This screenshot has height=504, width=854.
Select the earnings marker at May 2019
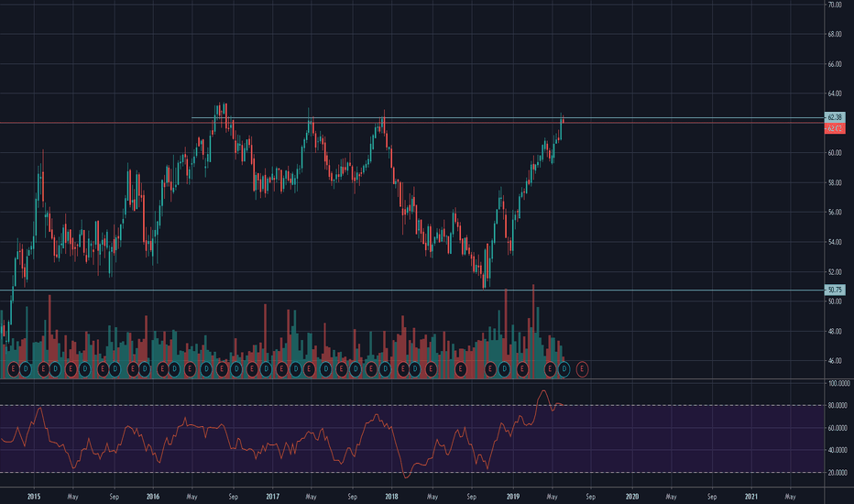[550, 369]
